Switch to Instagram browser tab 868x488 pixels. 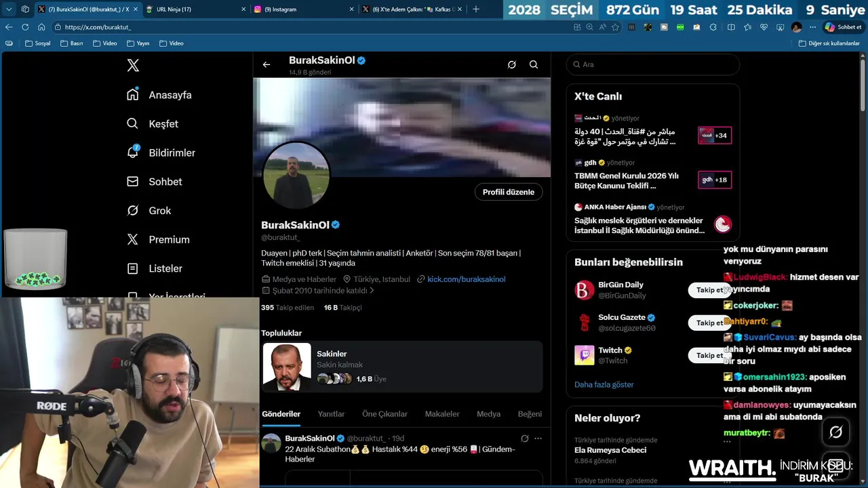click(x=303, y=9)
